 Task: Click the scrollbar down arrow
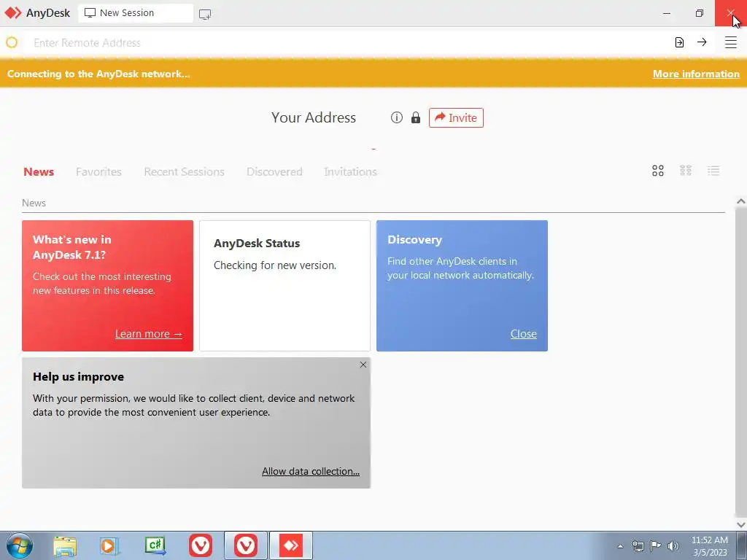(741, 524)
